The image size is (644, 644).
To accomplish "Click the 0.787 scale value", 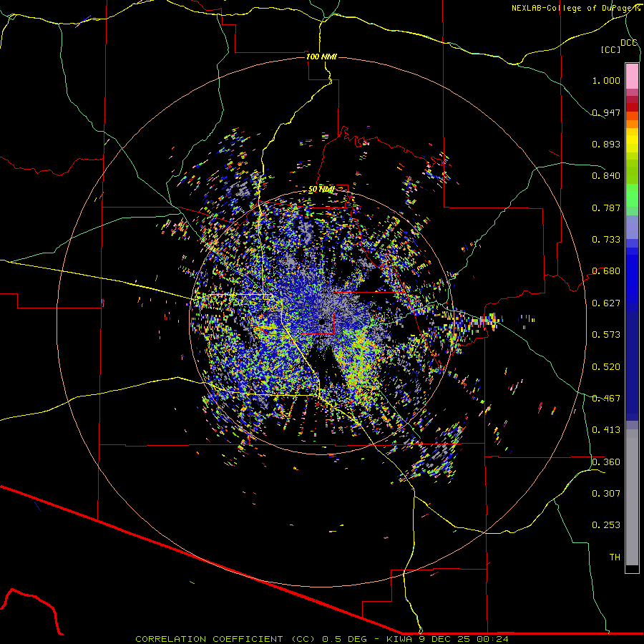I will tap(606, 208).
